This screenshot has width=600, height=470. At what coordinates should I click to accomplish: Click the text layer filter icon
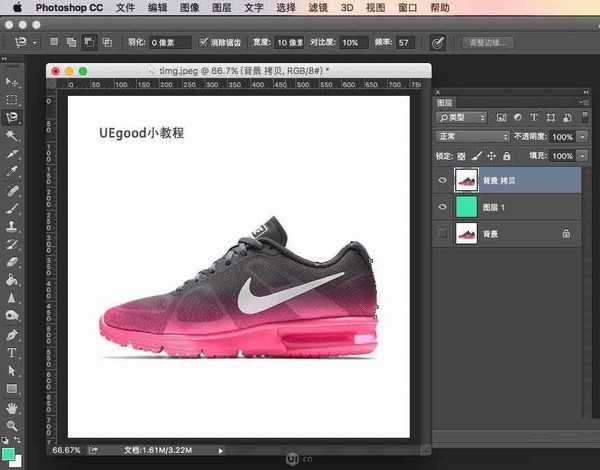tap(535, 117)
